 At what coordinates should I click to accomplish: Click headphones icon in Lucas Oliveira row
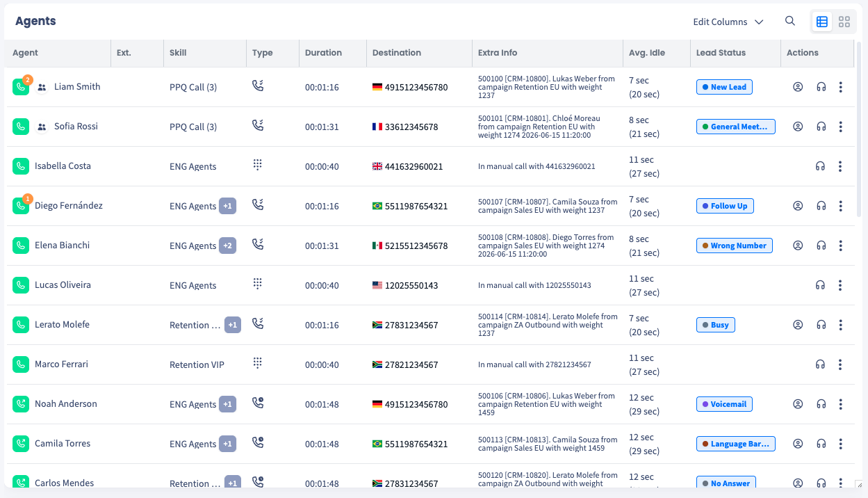(x=821, y=285)
